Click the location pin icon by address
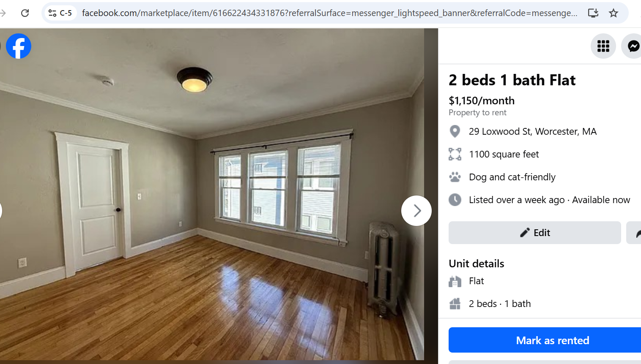 click(x=455, y=131)
